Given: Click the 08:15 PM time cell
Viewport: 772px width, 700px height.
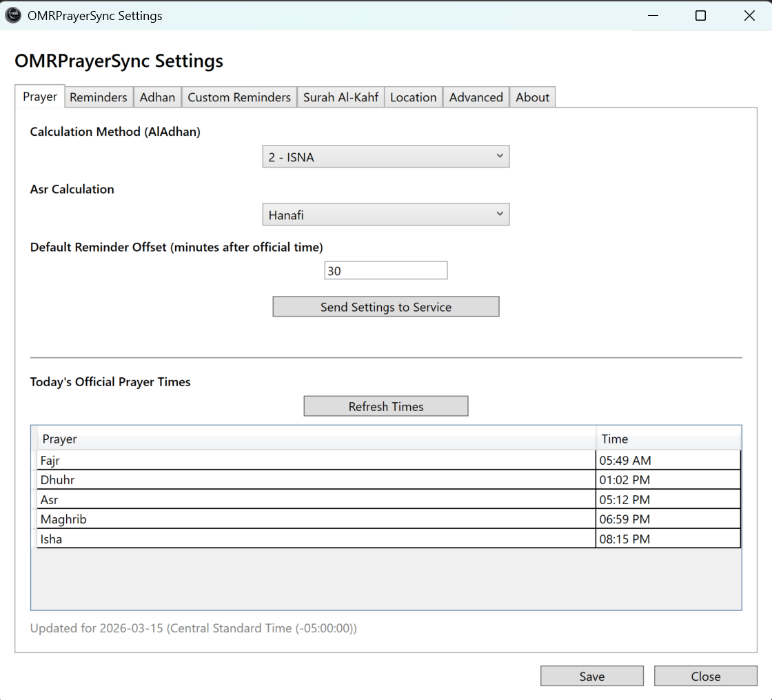Looking at the screenshot, I should click(x=668, y=539).
